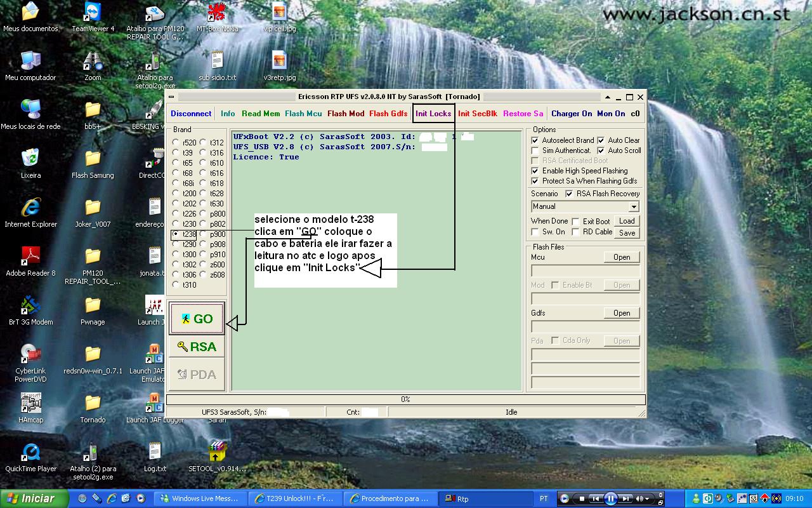The width and height of the screenshot is (812, 508).
Task: Toggle RSA Flash Recovery checkbox
Action: (x=569, y=194)
